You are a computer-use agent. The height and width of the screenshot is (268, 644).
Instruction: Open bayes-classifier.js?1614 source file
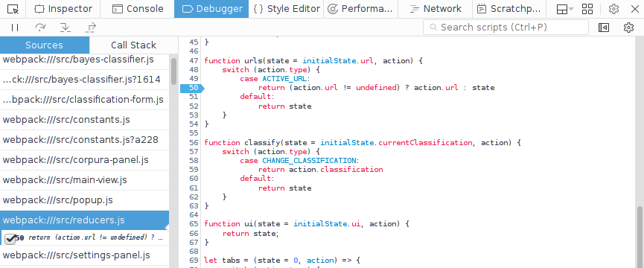[84, 80]
